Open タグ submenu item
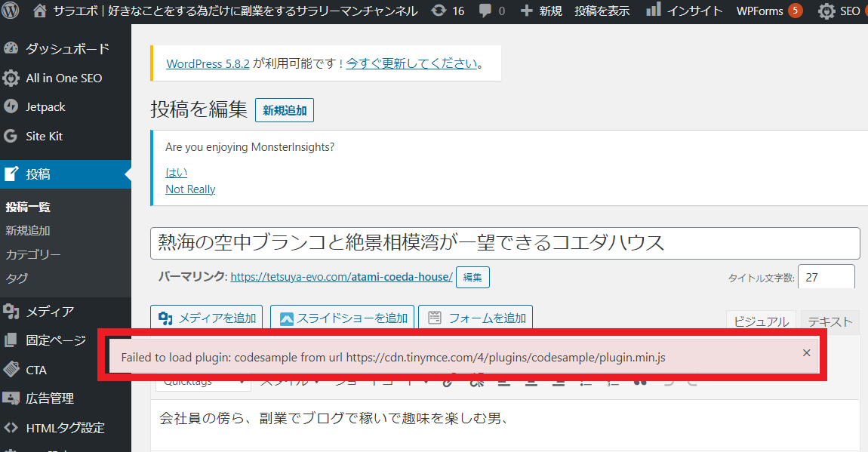 pyautogui.click(x=17, y=278)
